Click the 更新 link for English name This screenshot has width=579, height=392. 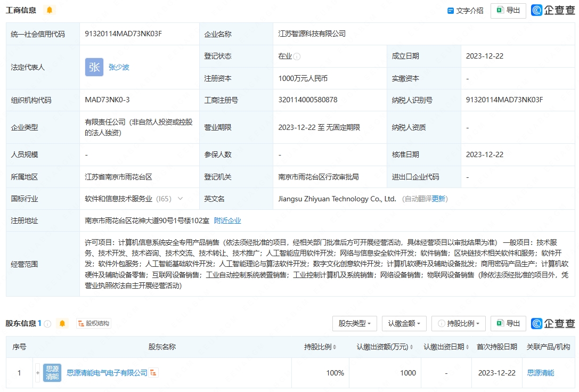[438, 199]
